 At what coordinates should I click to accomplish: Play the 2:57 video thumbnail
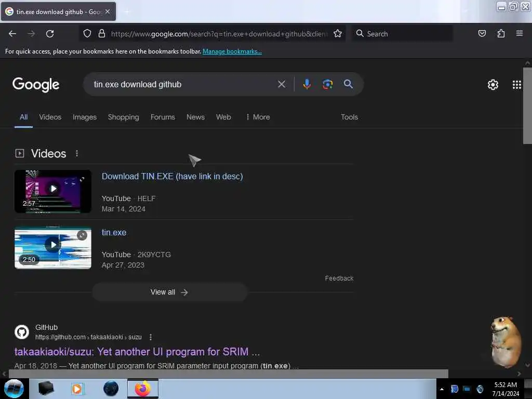tap(53, 191)
